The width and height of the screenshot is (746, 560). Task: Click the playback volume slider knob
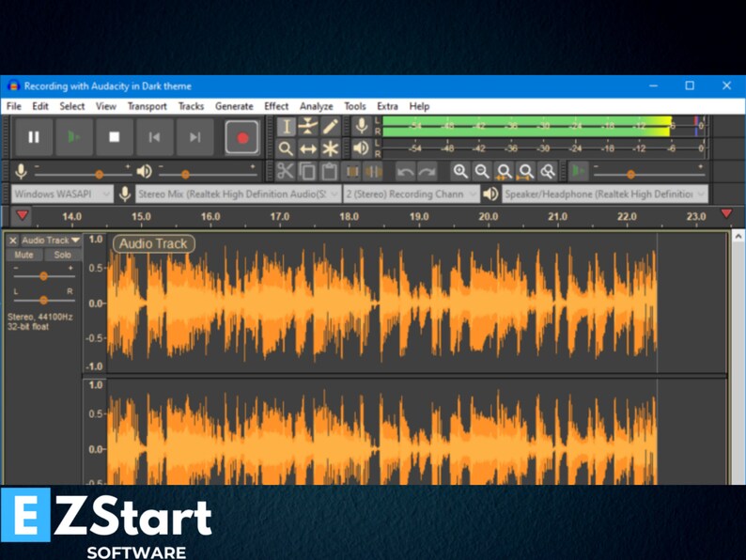tap(185, 175)
